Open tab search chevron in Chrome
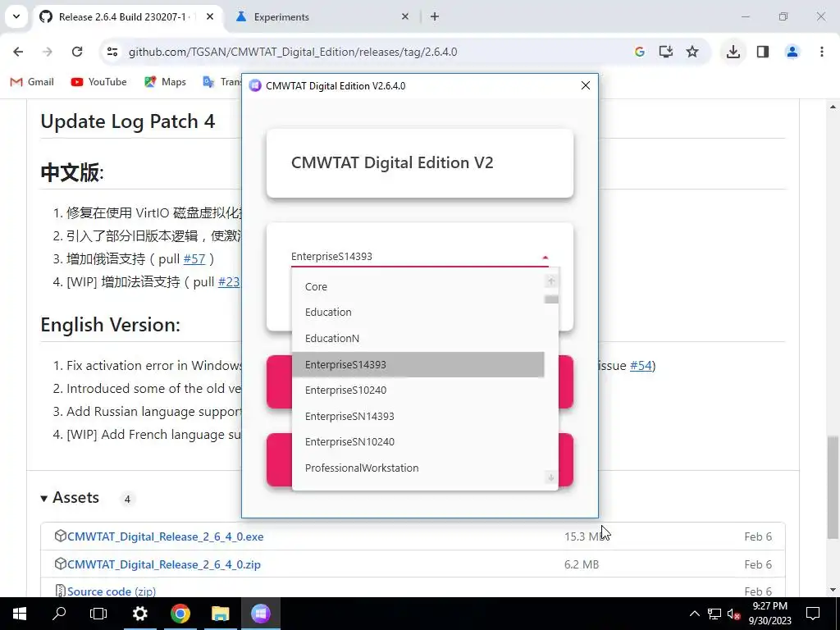Viewport: 840px width, 630px height. pos(16,16)
